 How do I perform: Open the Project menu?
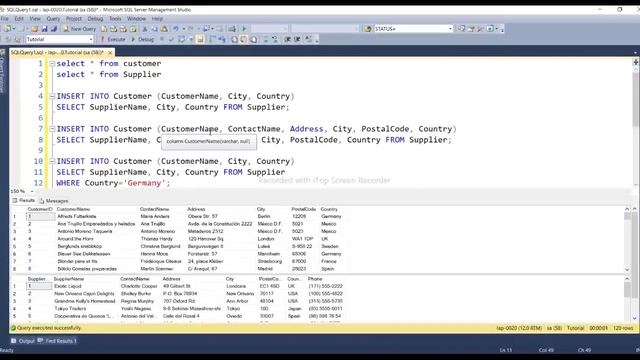pyautogui.click(x=74, y=19)
